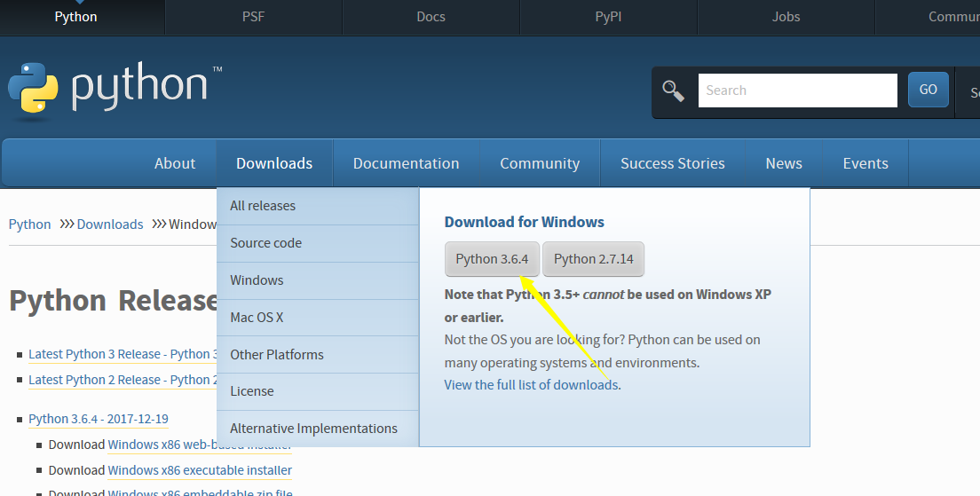This screenshot has width=980, height=496.
Task: Download Python 3.6.4 for Windows
Action: tap(492, 259)
